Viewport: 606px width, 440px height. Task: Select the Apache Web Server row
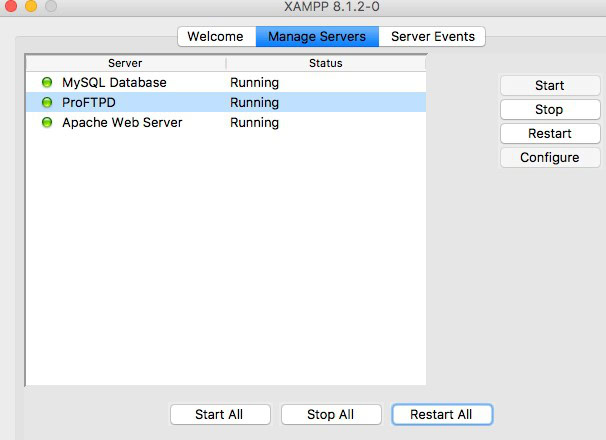[x=226, y=123]
